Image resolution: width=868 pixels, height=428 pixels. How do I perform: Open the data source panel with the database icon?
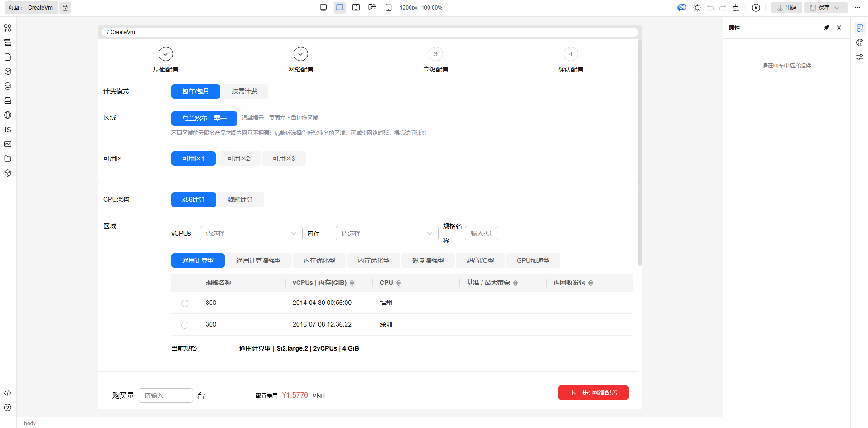[7, 86]
